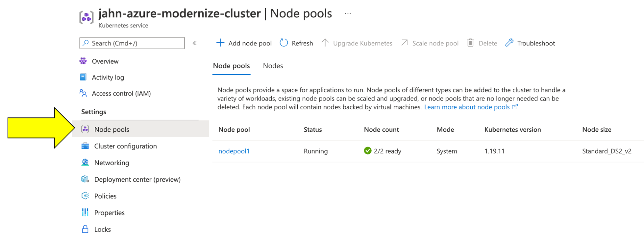Click the Access control (IAM) icon
This screenshot has height=242, width=644.
coord(83,93)
